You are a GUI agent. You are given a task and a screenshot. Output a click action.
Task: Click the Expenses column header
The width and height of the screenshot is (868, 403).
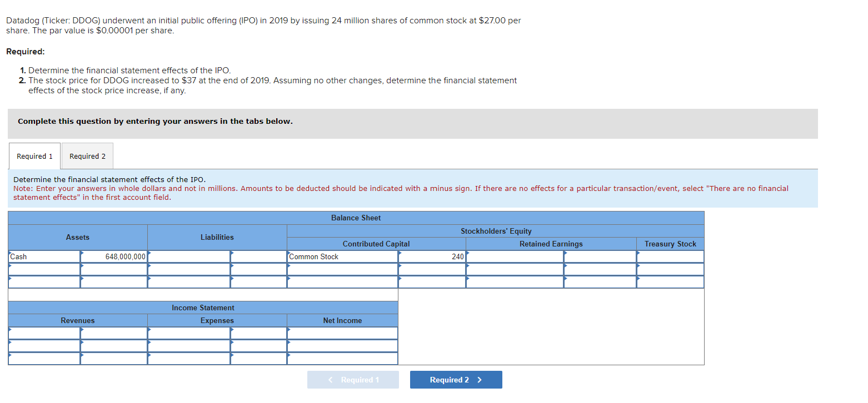point(217,320)
